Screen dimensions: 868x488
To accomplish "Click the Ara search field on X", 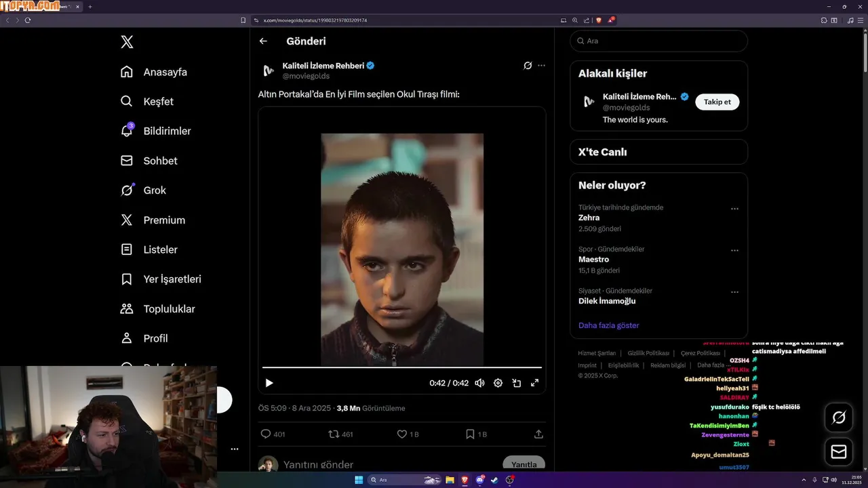I will [659, 41].
